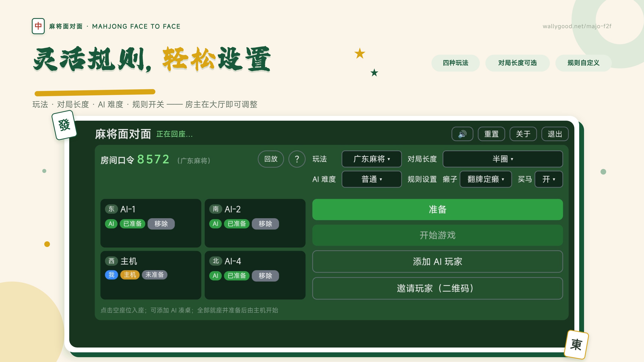
Task: Open the 买马 dropdown showing 开
Action: [549, 179]
